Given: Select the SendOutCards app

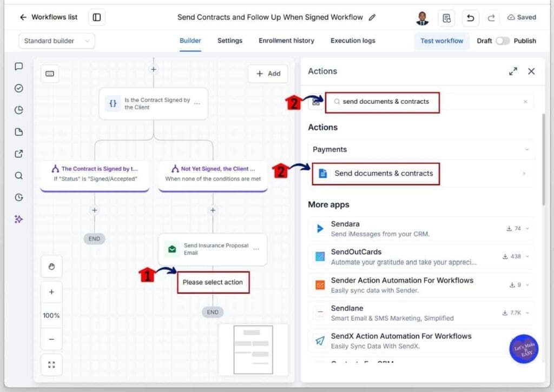Looking at the screenshot, I should tap(421, 257).
